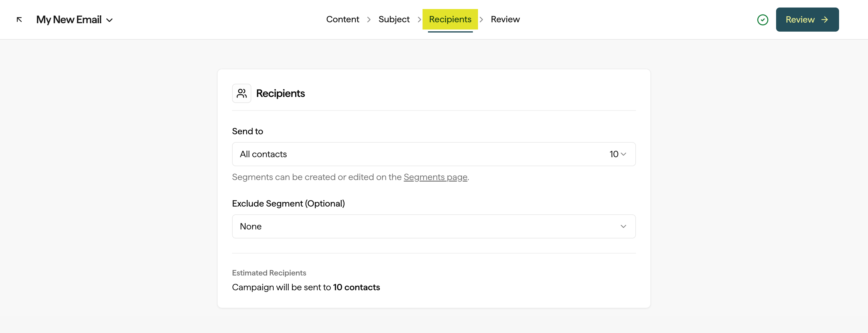The width and height of the screenshot is (868, 333).
Task: Expand the Exclude Segment None dropdown
Action: pyautogui.click(x=433, y=226)
